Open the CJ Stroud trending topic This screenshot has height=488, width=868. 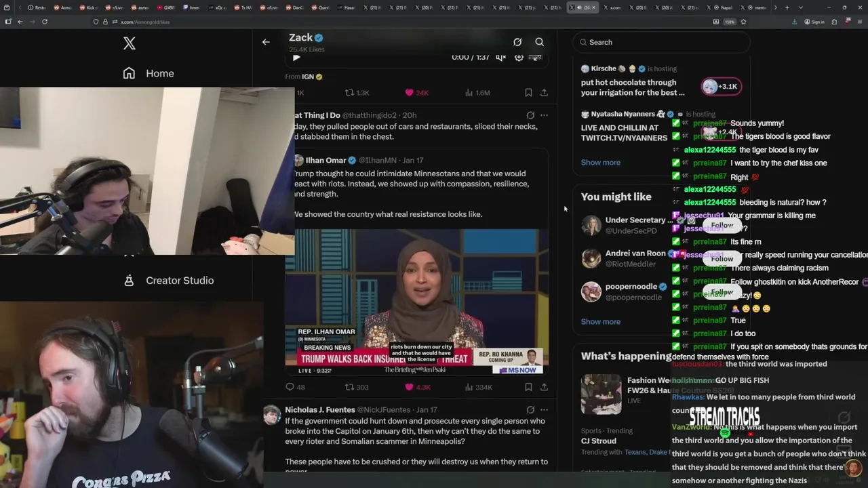pos(599,441)
